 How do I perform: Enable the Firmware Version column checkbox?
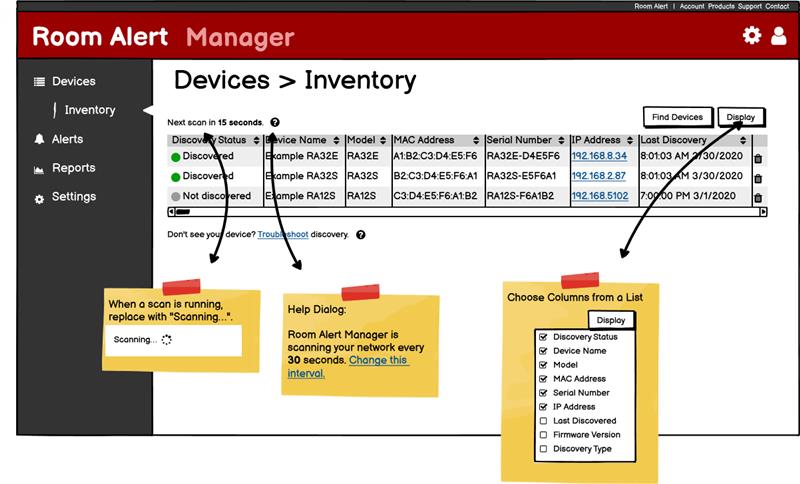click(x=542, y=435)
